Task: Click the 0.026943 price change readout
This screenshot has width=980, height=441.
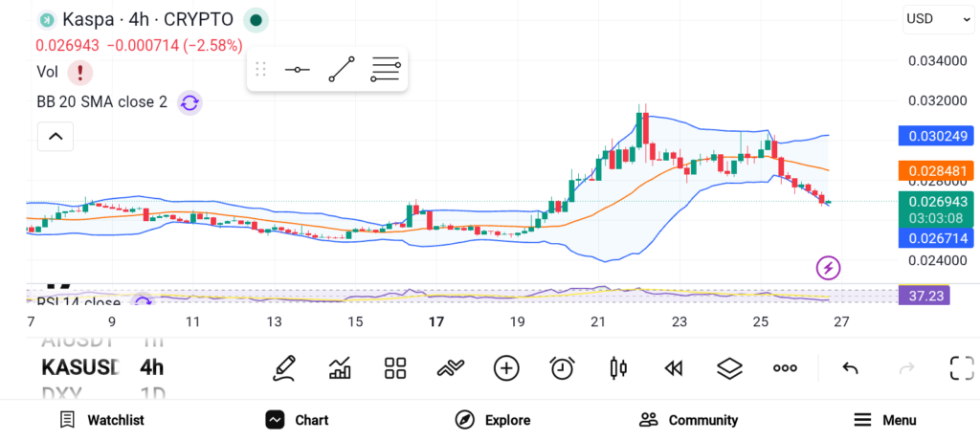Action: 68,46
